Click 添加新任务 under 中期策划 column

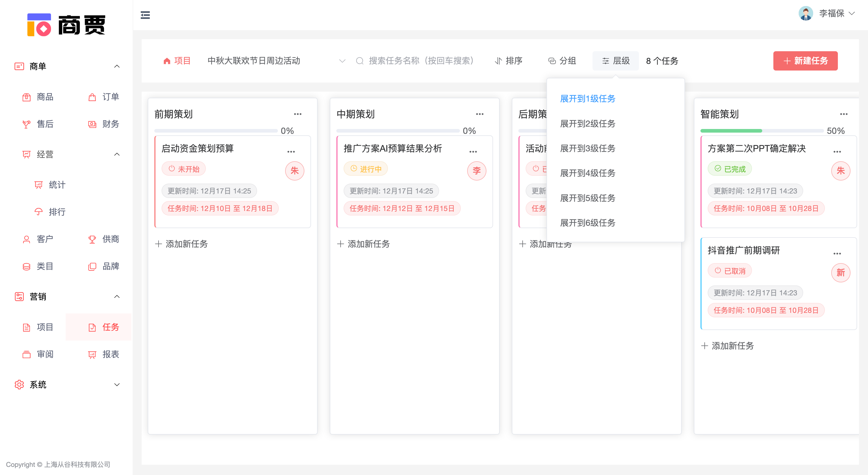(x=363, y=244)
